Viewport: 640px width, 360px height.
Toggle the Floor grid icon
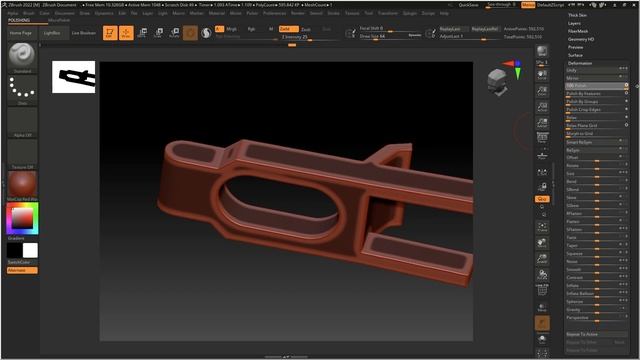(x=542, y=156)
